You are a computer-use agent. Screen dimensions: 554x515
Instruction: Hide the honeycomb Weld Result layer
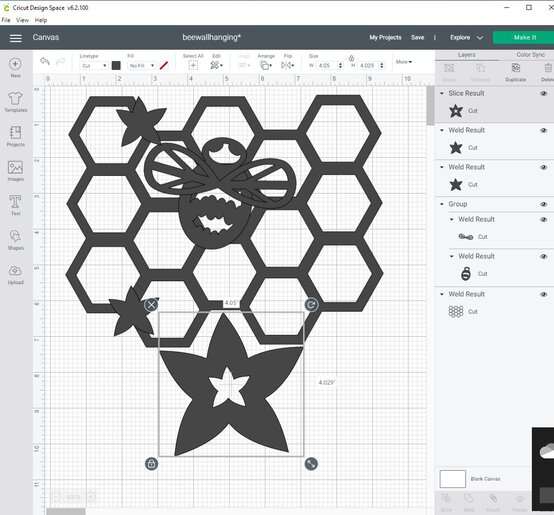click(544, 295)
